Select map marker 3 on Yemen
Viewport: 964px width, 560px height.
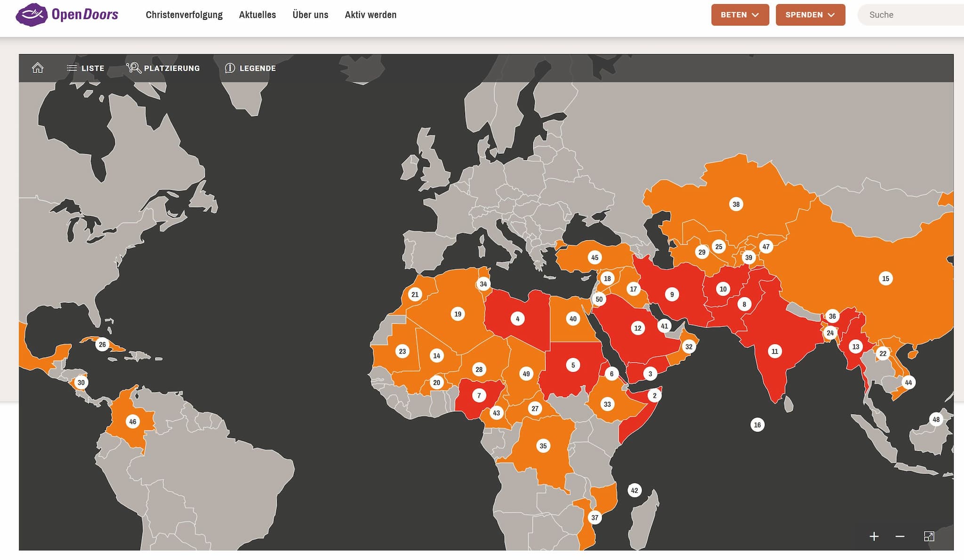(x=650, y=374)
